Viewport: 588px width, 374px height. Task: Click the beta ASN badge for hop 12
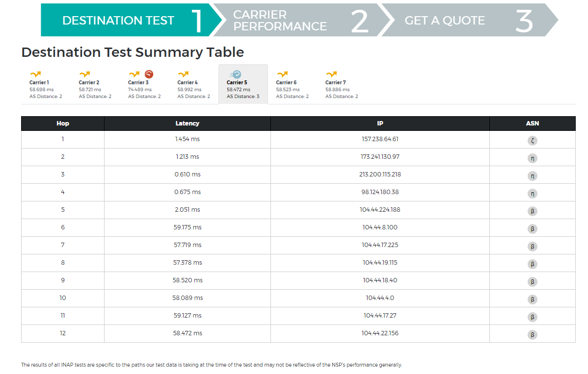[x=532, y=335]
